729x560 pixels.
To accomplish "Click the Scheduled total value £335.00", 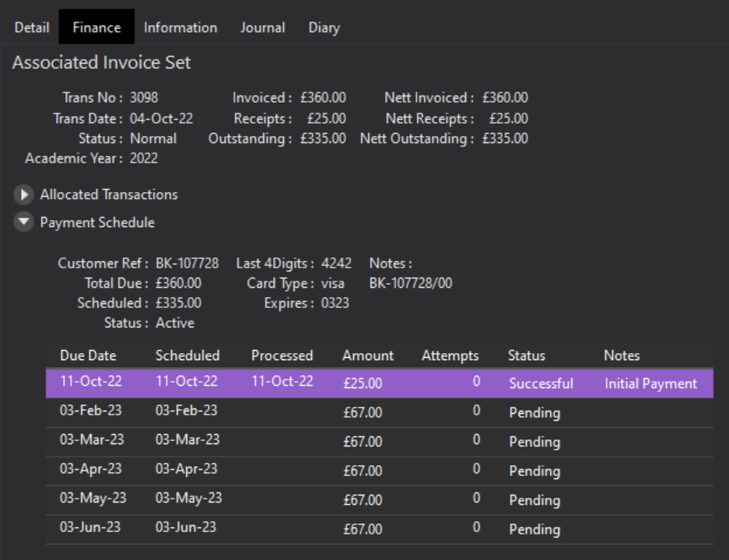I will [178, 303].
